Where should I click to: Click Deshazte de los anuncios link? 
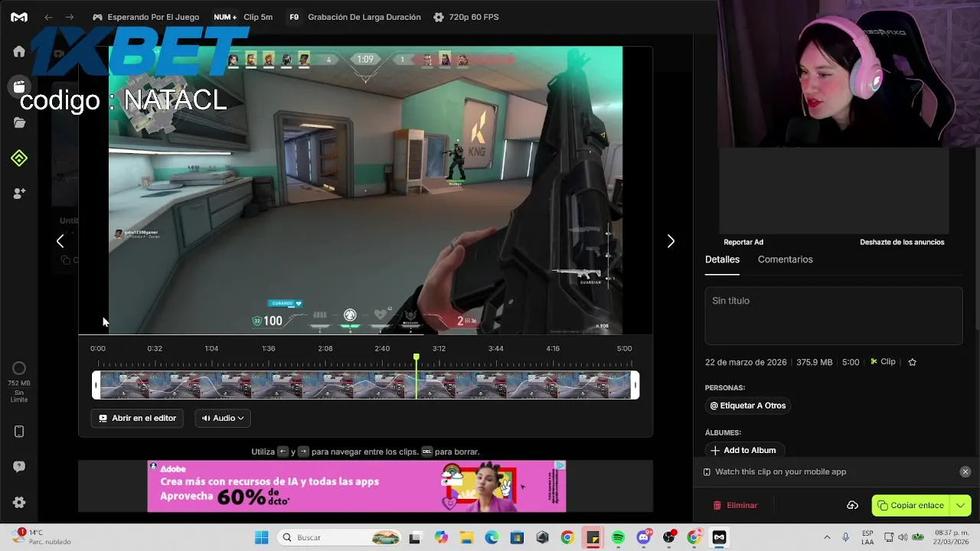pos(902,242)
